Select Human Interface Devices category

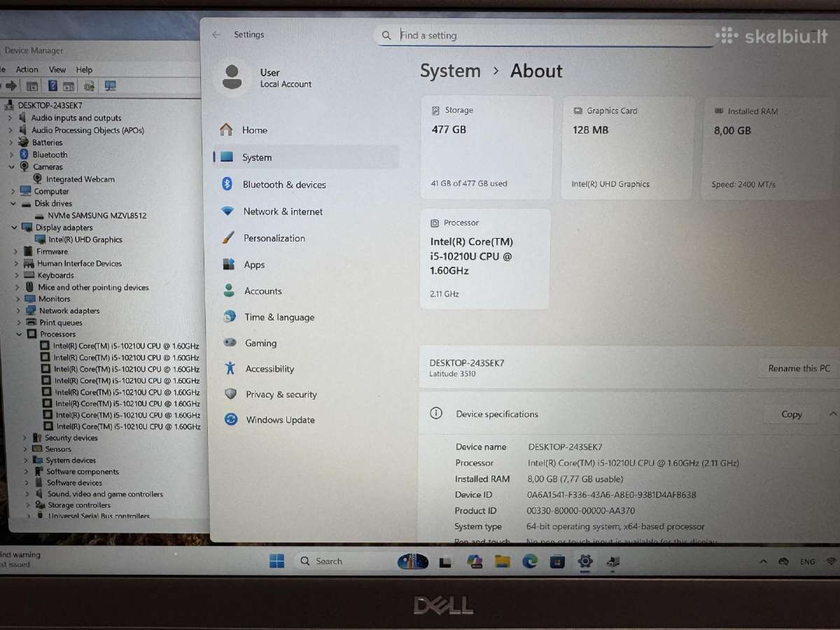click(x=79, y=264)
